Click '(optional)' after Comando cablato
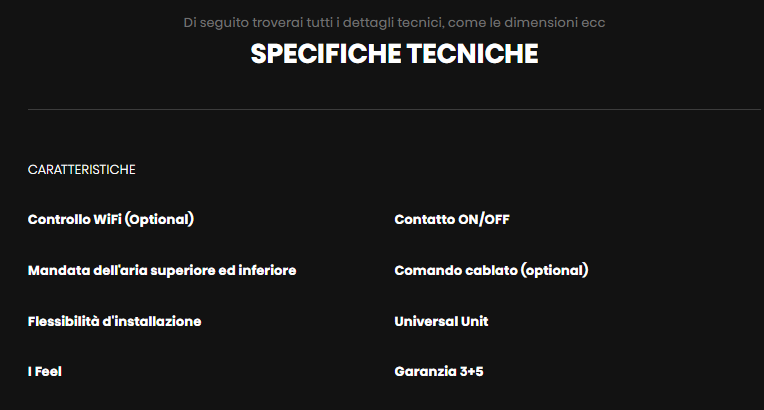Screen dimensions: 764x410 [554, 270]
